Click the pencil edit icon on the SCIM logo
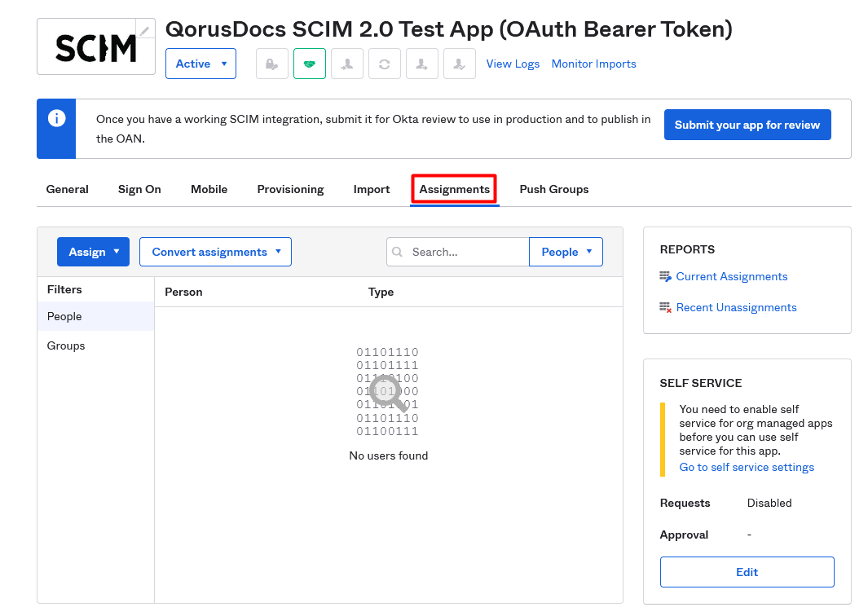The width and height of the screenshot is (868, 616). (x=145, y=30)
